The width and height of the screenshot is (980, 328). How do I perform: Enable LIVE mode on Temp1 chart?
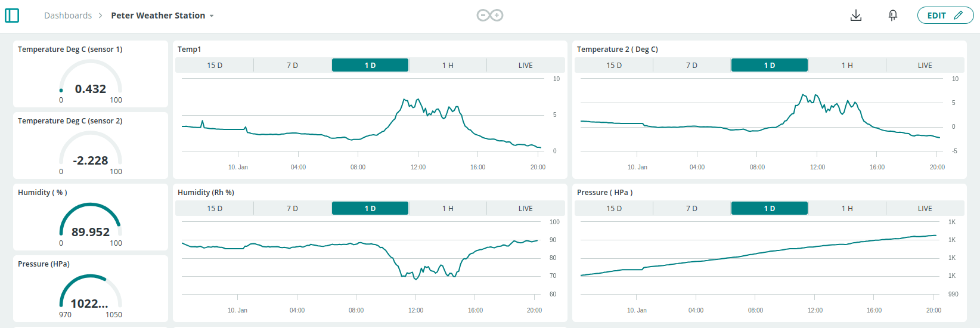525,65
